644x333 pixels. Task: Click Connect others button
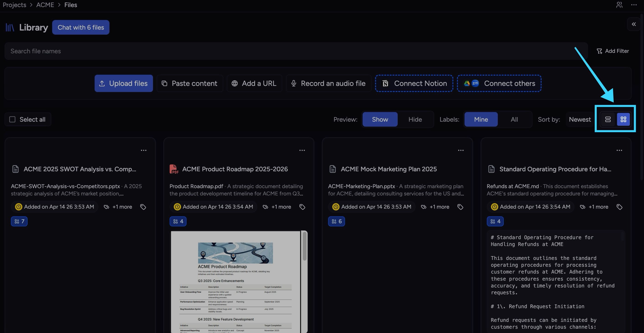499,83
